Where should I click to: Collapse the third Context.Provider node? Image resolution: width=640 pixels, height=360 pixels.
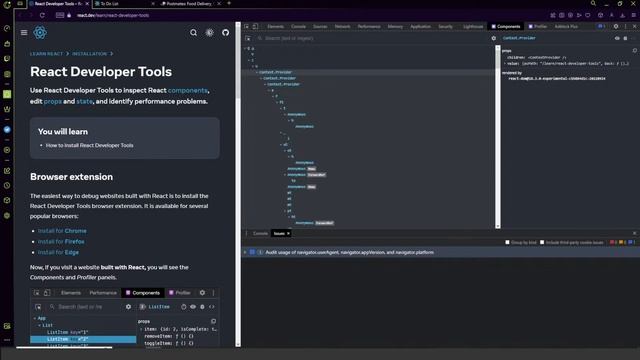point(265,84)
